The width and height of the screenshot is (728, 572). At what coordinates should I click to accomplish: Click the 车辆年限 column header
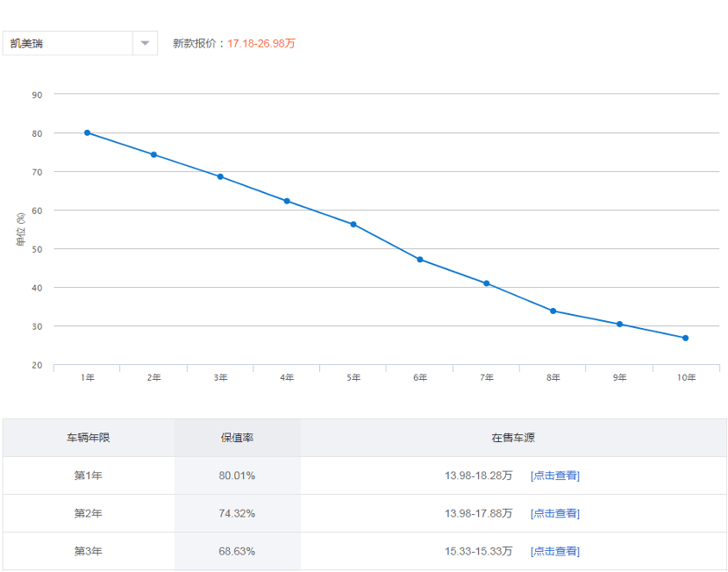89,438
